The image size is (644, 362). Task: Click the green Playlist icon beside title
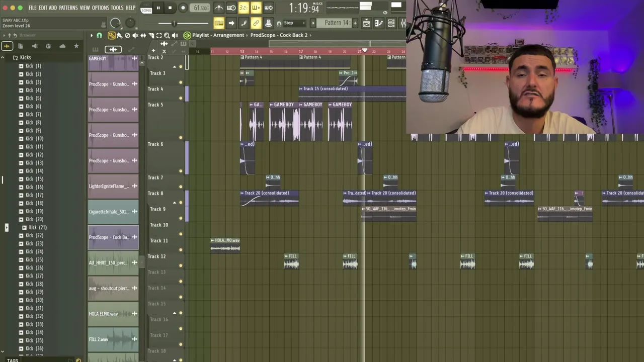(x=187, y=35)
